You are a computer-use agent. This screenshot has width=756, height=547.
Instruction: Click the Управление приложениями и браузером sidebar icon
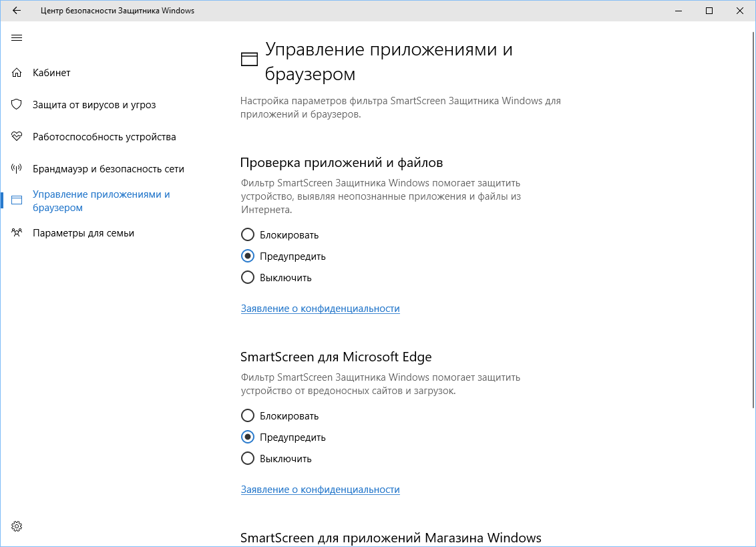pyautogui.click(x=16, y=200)
